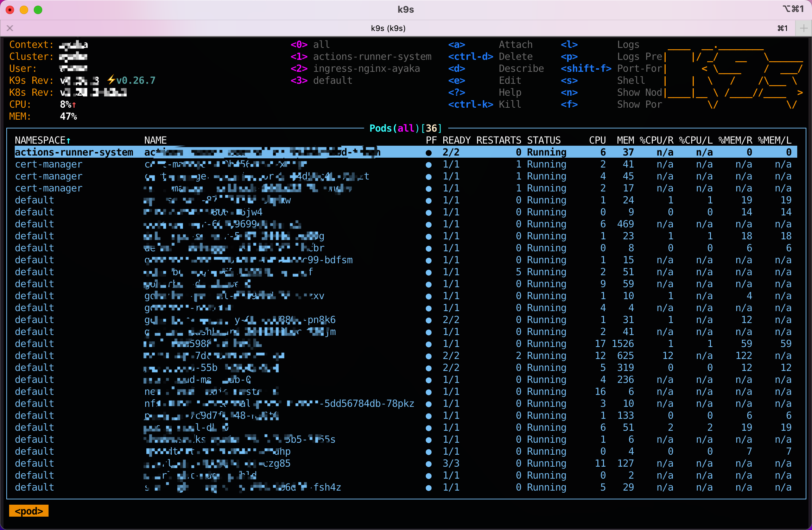Click the yellow macOS minimize window button

(x=24, y=10)
